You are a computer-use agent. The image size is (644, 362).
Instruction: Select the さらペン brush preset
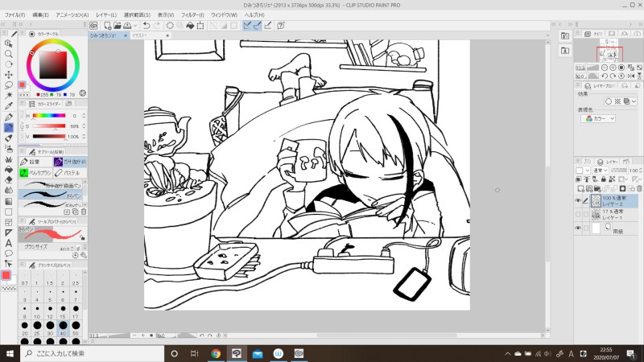pos(51,195)
